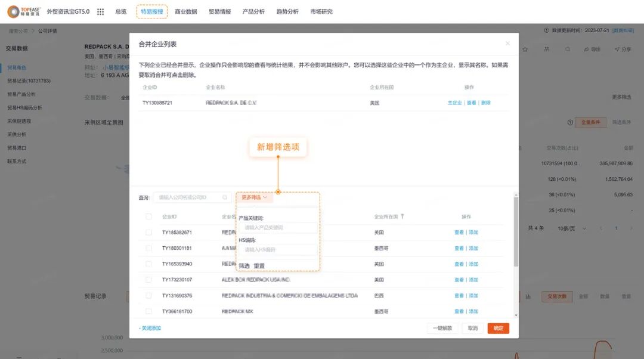Click 添加 link in TY366181700 row
Screen dimensions: 644x359
[x=473, y=311]
